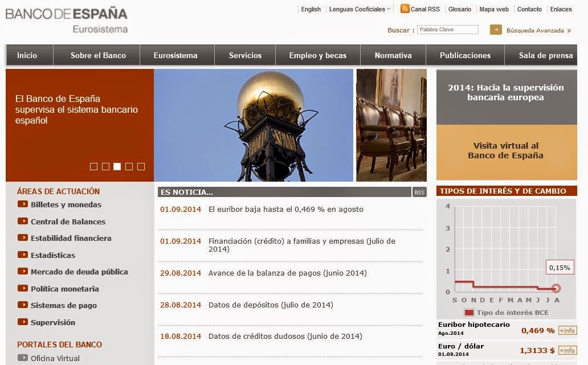
Task: Open news: El euríbor baja hasta el 0,469 %
Action: [286, 209]
